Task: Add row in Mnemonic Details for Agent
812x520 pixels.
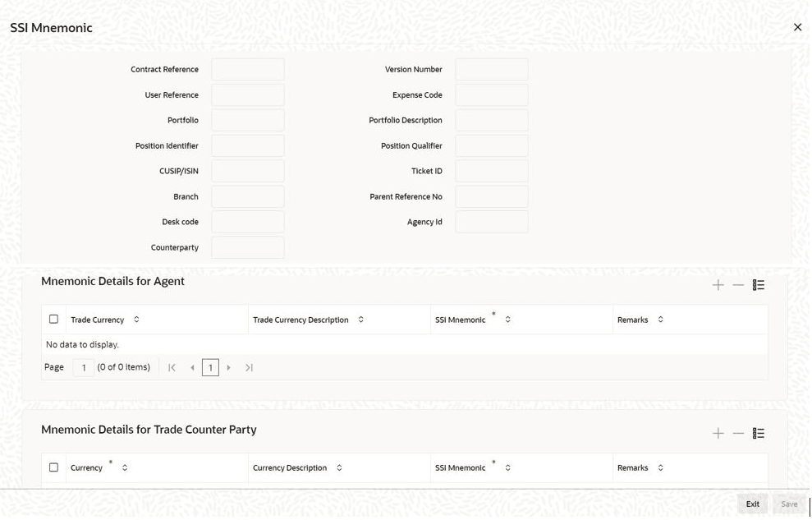Action: tap(718, 285)
